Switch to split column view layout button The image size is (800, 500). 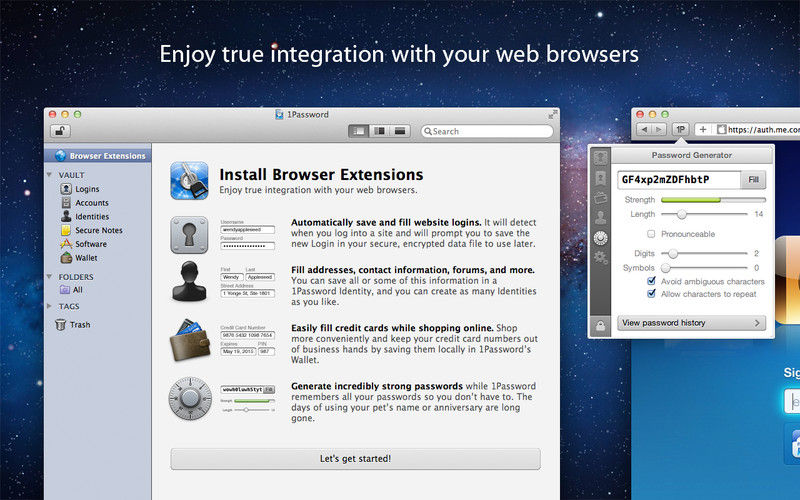click(379, 131)
